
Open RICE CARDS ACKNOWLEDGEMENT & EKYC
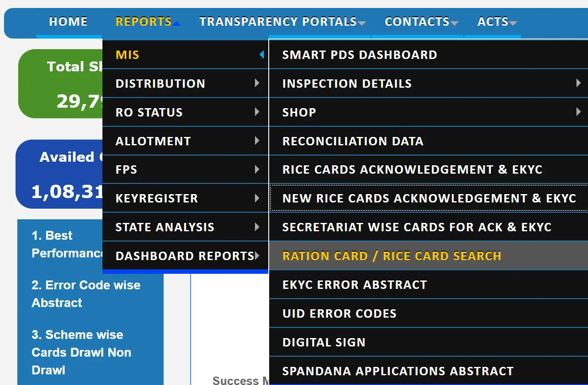[x=428, y=169]
